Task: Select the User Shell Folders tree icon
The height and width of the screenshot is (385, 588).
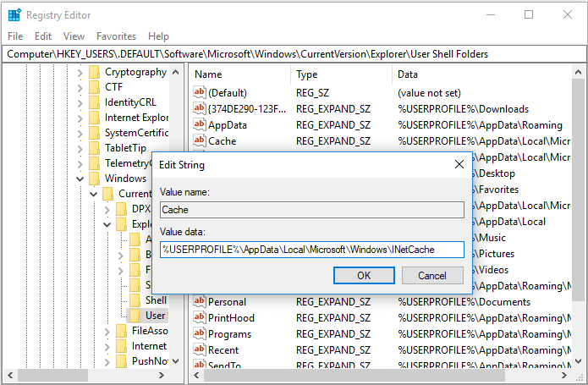Action: (135, 316)
